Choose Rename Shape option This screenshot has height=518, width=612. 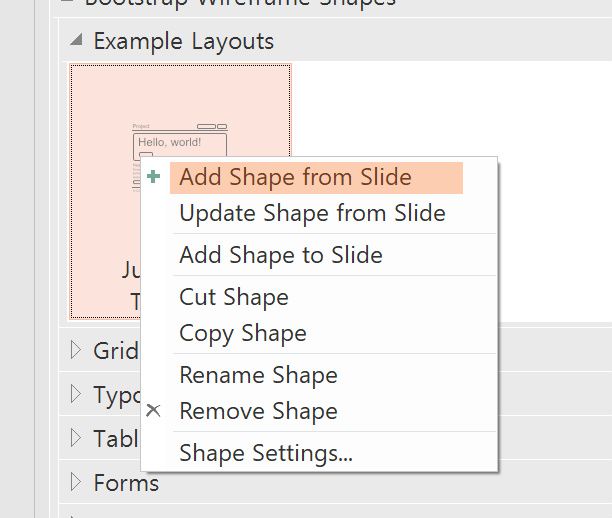click(258, 376)
